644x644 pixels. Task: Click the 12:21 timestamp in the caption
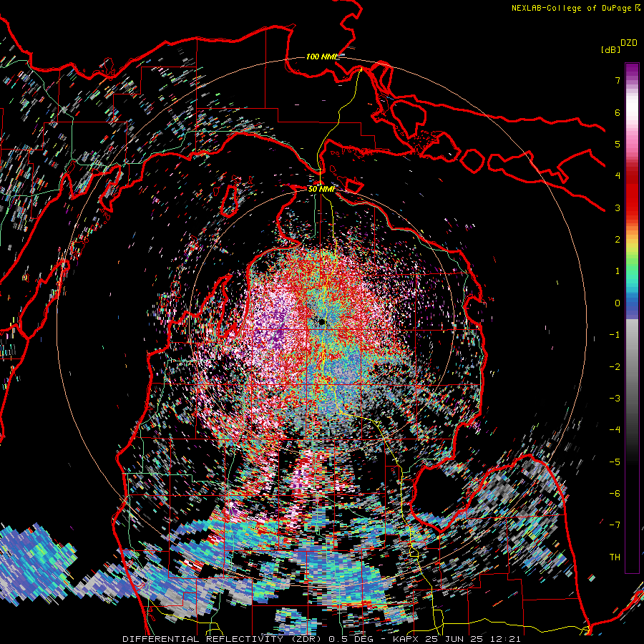pyautogui.click(x=507, y=639)
